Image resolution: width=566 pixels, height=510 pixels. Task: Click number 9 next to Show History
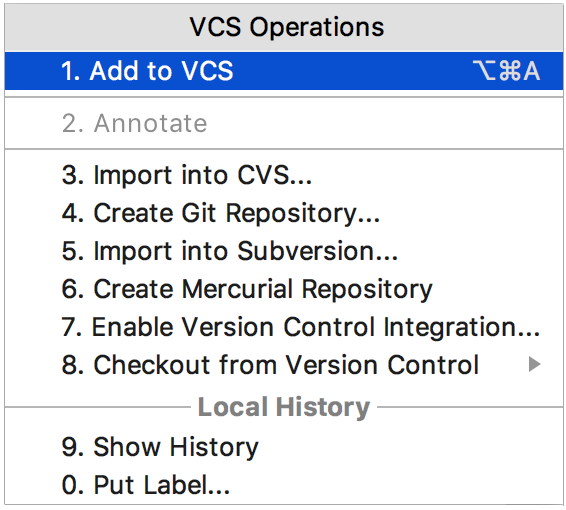coord(73,447)
